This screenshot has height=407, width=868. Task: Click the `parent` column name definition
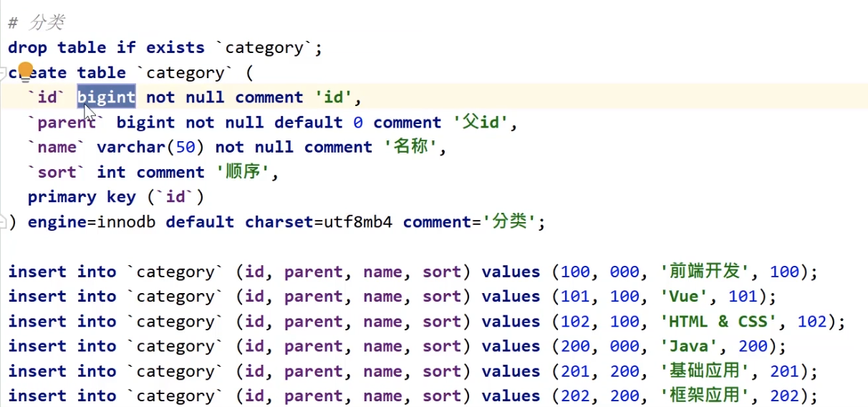(67, 123)
